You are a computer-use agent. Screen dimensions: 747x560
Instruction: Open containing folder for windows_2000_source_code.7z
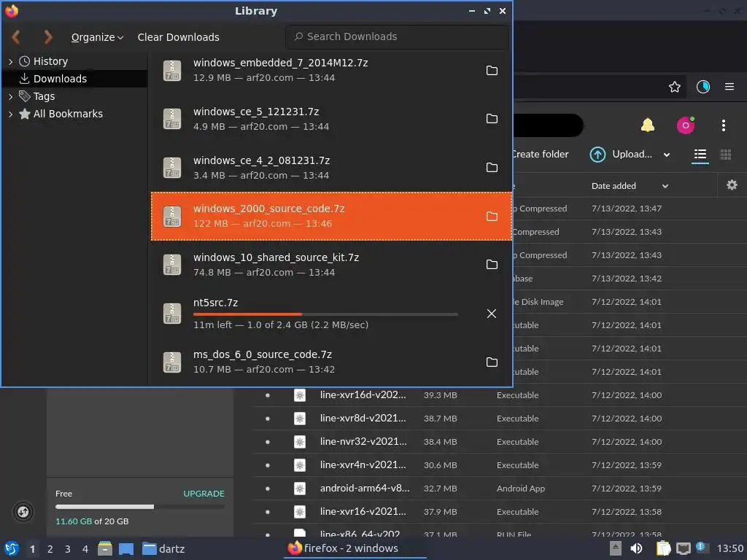[x=492, y=217]
